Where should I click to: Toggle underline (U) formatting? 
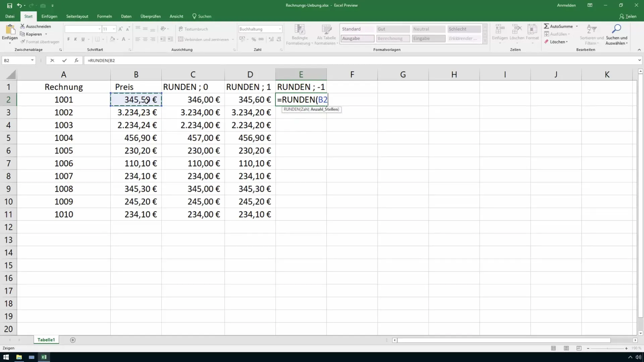click(83, 39)
